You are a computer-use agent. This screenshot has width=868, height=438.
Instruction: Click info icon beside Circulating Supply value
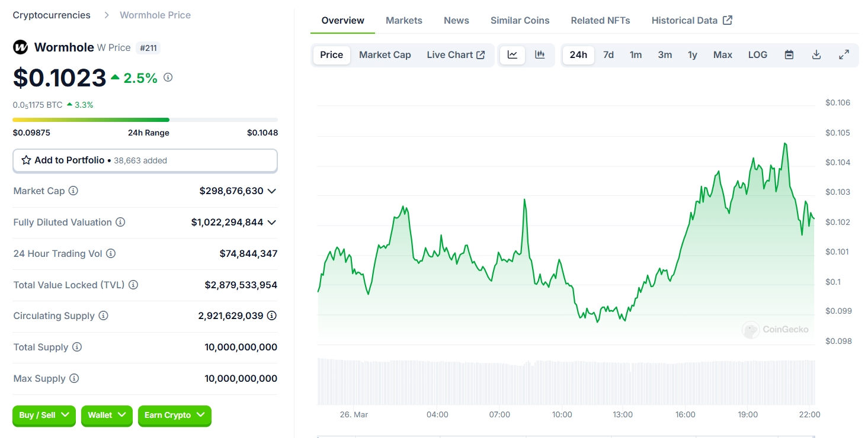(271, 316)
